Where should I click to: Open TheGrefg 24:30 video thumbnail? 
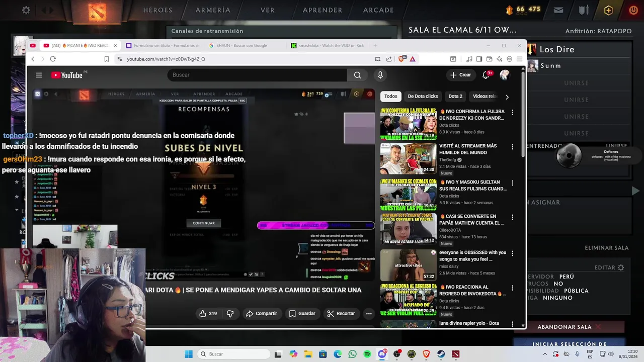[x=408, y=159]
